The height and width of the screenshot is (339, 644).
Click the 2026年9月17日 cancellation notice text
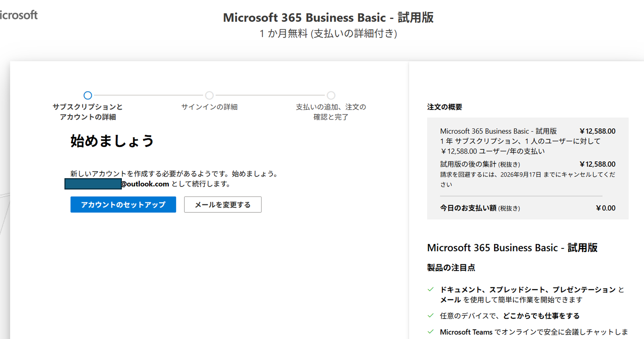click(528, 179)
